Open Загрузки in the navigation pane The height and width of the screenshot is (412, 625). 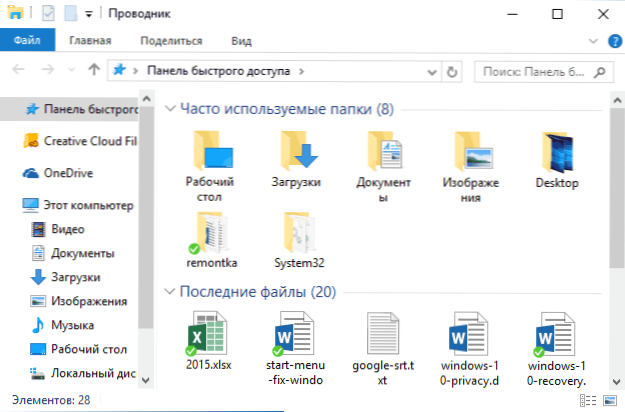pos(66,277)
